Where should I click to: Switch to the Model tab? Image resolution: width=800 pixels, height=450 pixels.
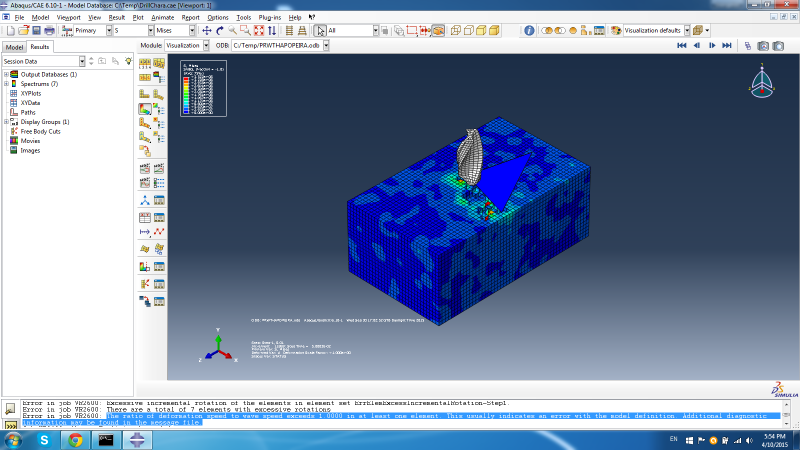click(x=14, y=47)
